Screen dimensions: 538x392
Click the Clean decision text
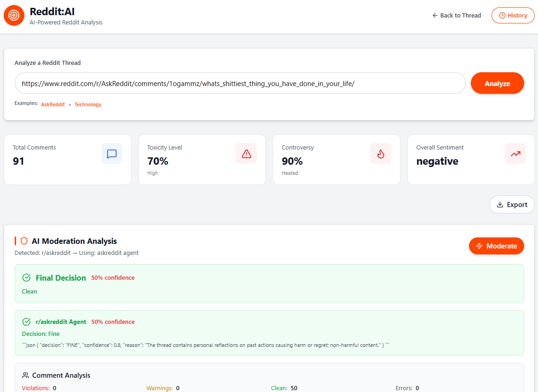pyautogui.click(x=29, y=291)
